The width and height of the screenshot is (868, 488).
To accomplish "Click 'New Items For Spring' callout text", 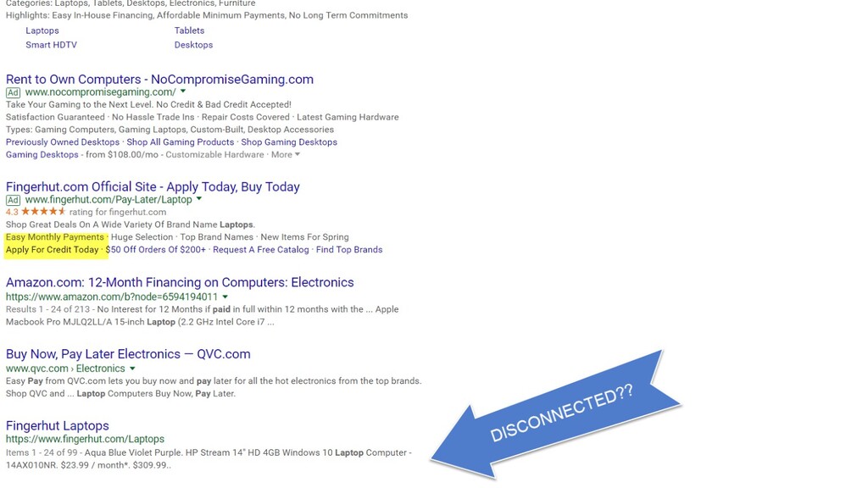I will click(305, 237).
